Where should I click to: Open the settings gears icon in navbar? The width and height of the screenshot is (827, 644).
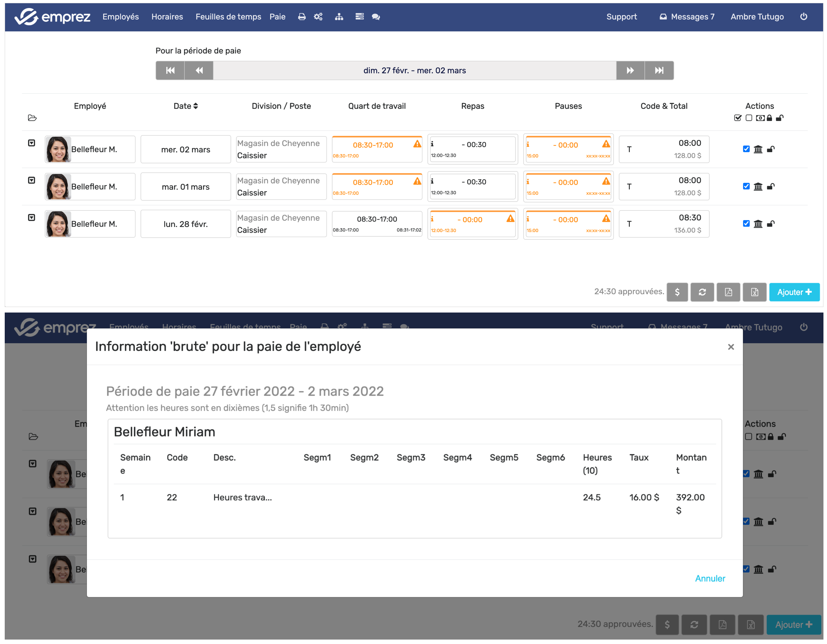318,17
